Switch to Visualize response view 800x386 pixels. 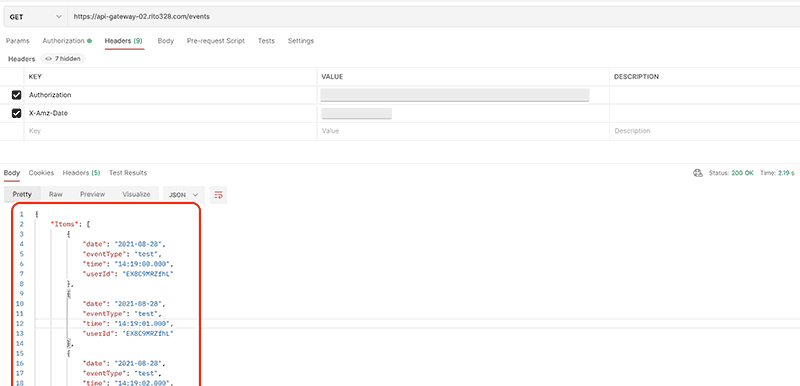point(136,194)
